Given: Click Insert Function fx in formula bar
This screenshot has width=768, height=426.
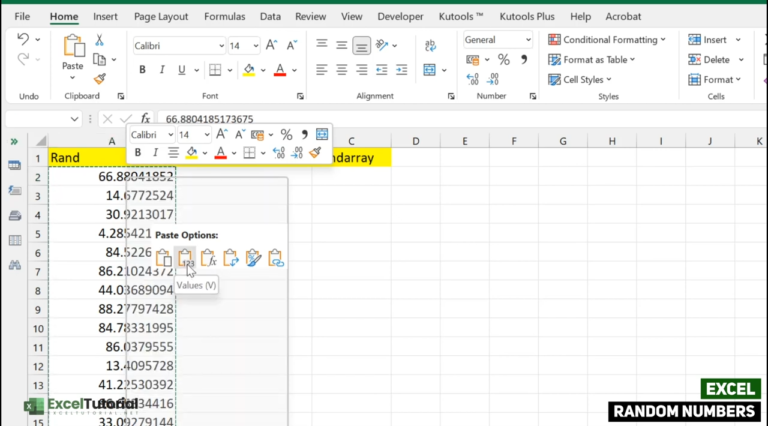Looking at the screenshot, I should [x=145, y=118].
